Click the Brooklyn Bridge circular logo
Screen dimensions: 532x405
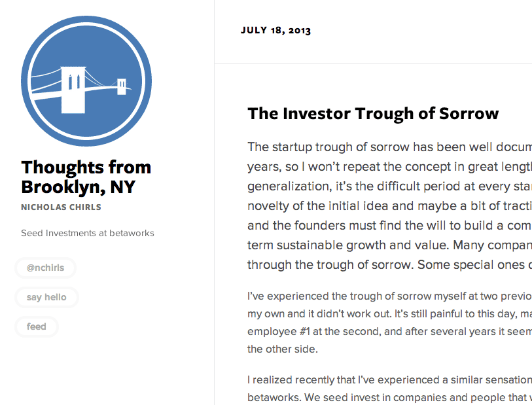pos(86,81)
